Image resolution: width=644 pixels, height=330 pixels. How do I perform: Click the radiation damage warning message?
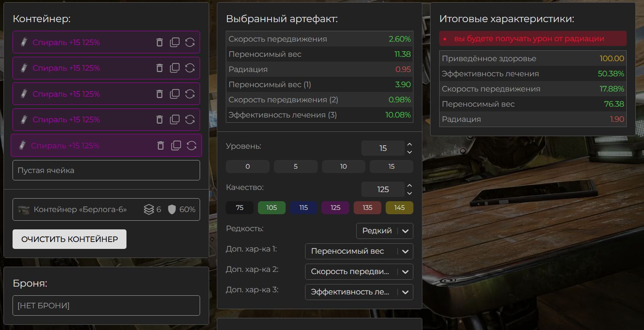tap(533, 39)
